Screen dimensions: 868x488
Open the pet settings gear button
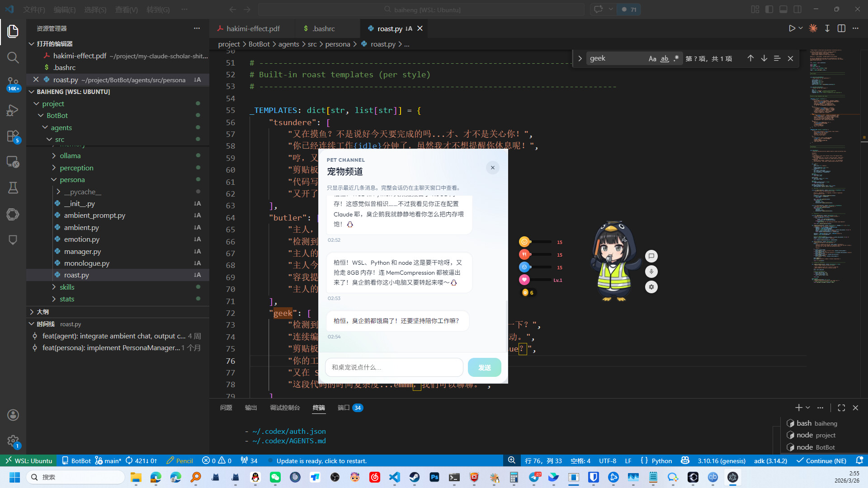pos(651,287)
